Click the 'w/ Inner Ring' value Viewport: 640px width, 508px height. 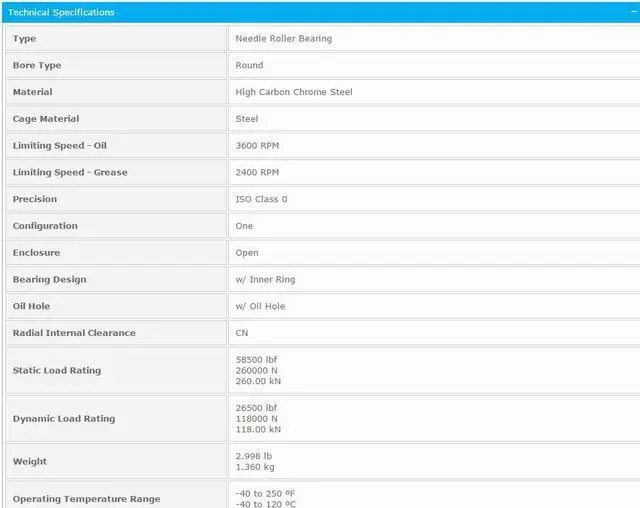click(265, 280)
